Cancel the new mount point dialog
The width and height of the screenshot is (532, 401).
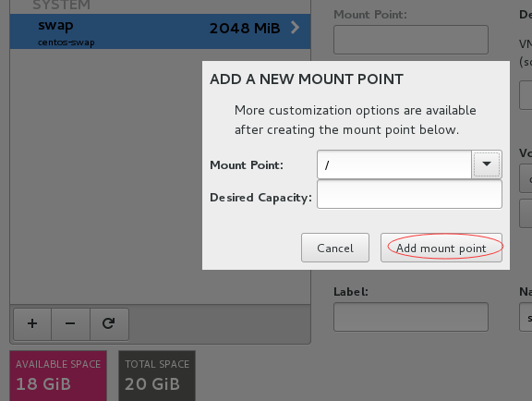tap(335, 248)
